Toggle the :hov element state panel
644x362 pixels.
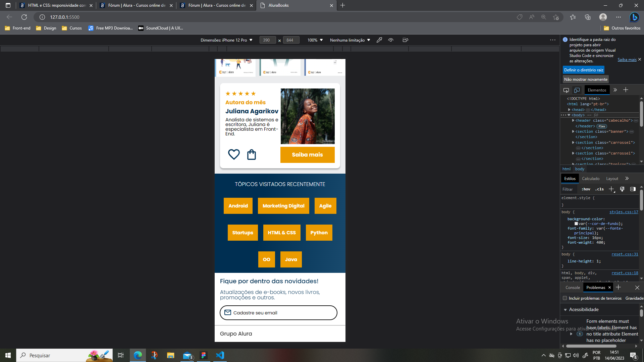586,189
